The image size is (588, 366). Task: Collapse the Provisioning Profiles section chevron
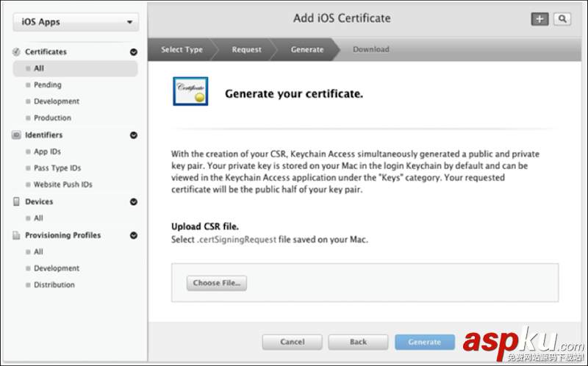[x=134, y=235]
